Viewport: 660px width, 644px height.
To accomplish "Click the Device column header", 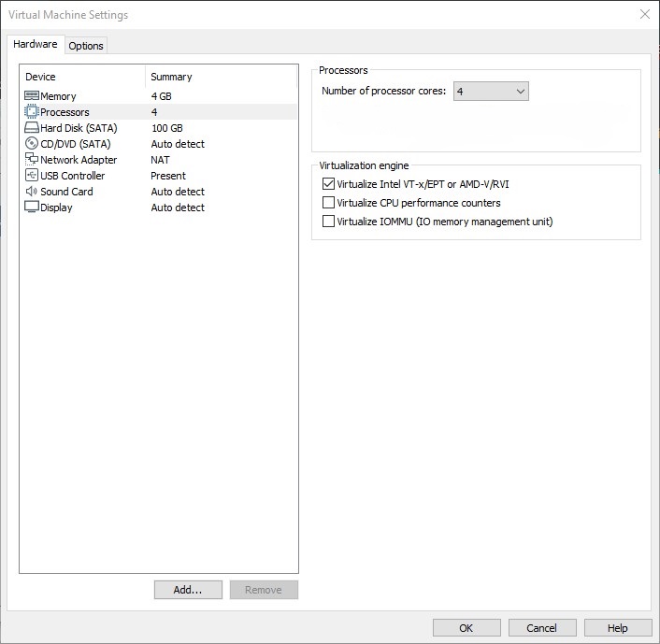I will (40, 77).
